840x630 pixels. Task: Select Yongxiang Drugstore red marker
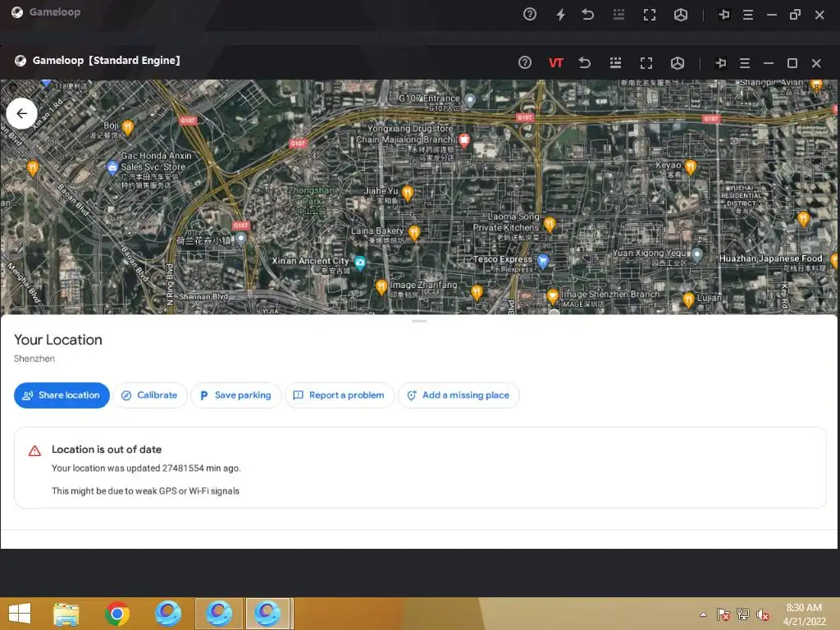point(464,141)
